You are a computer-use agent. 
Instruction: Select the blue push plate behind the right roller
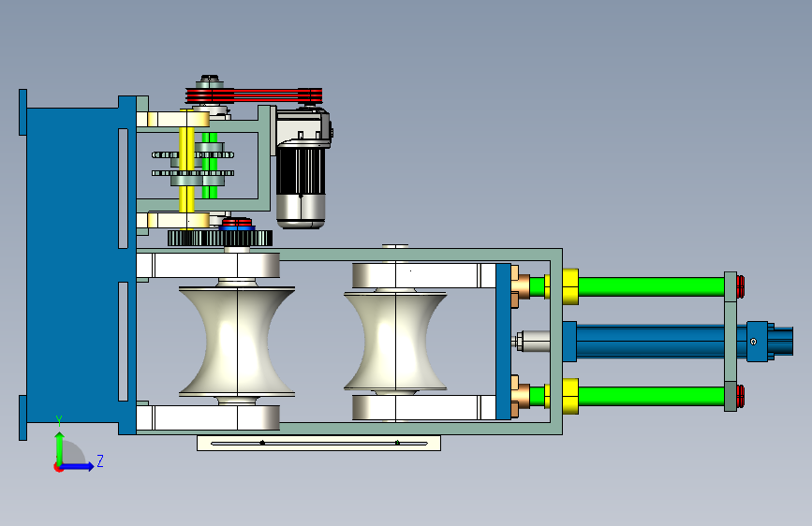(x=503, y=342)
